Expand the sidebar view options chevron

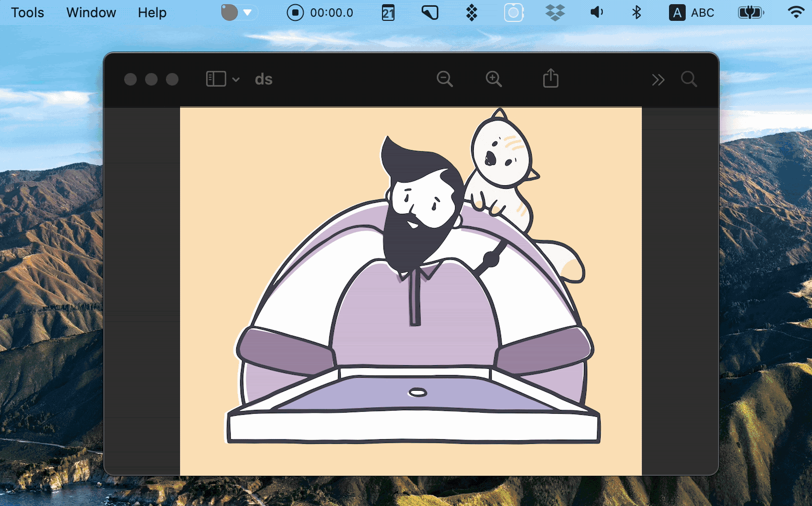coord(236,79)
